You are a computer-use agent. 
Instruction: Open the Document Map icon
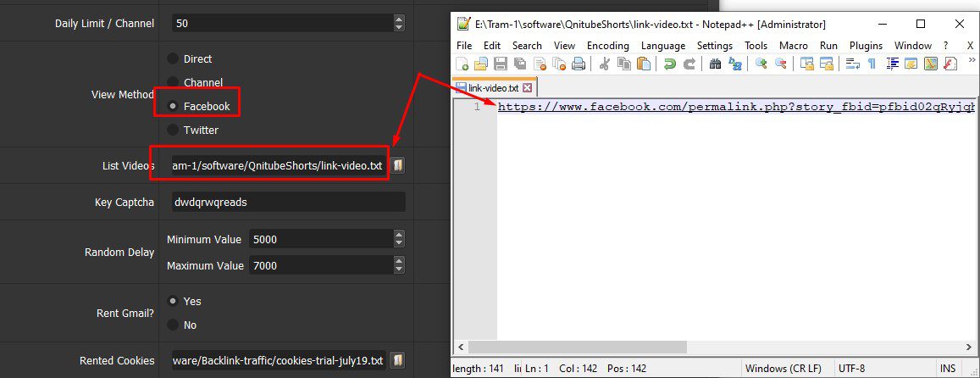coord(931,64)
